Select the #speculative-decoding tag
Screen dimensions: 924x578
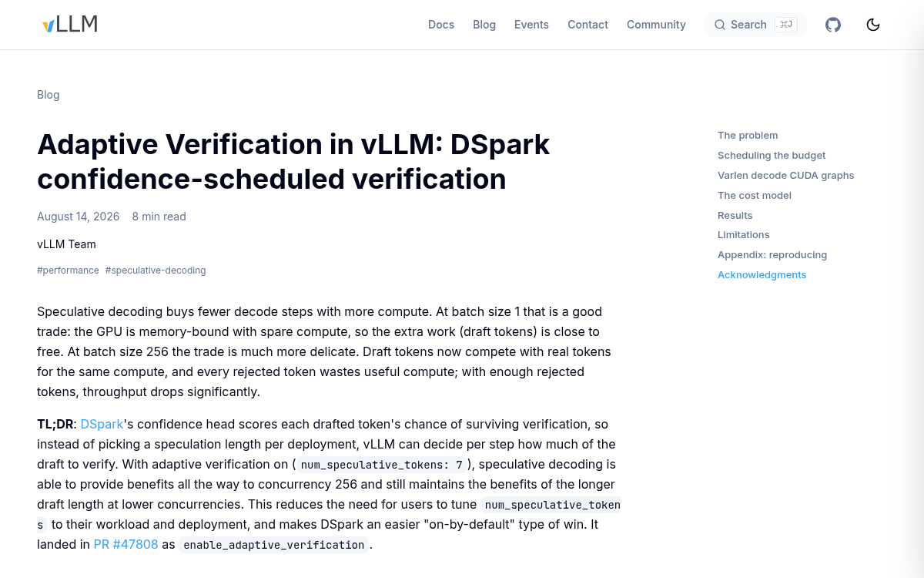pos(156,271)
